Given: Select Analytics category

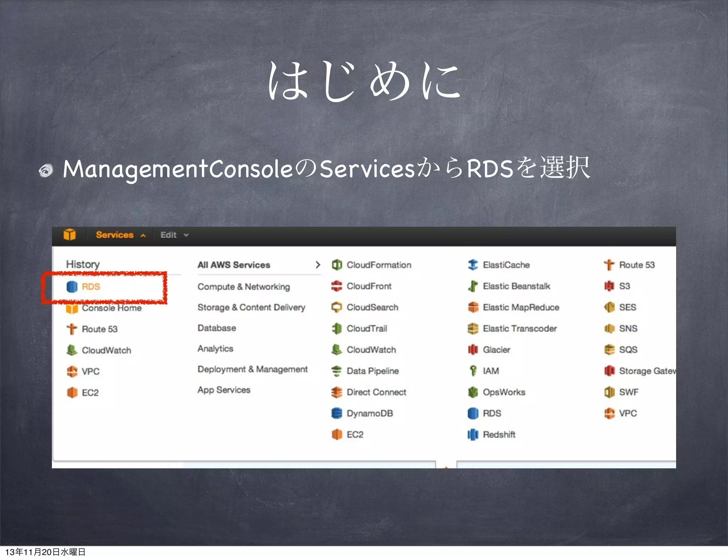Looking at the screenshot, I should click(x=215, y=349).
